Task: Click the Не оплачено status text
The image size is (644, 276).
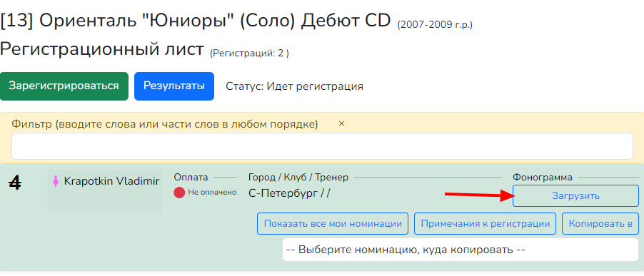Action: (x=212, y=193)
